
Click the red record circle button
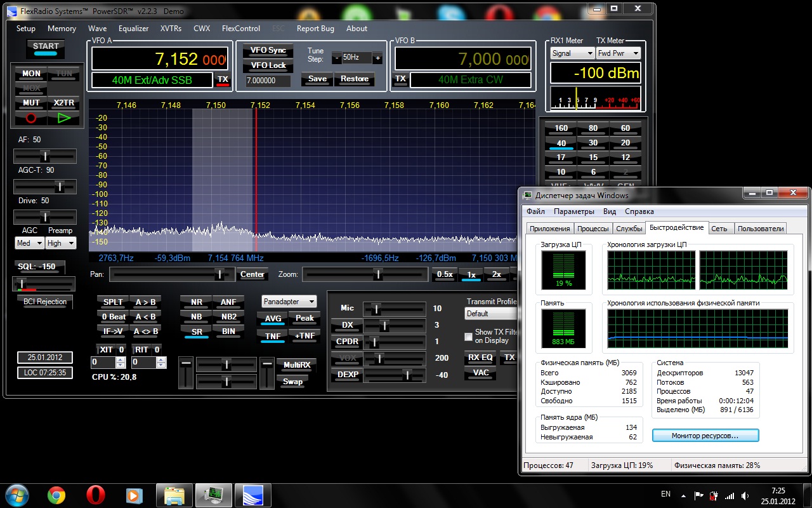click(31, 117)
